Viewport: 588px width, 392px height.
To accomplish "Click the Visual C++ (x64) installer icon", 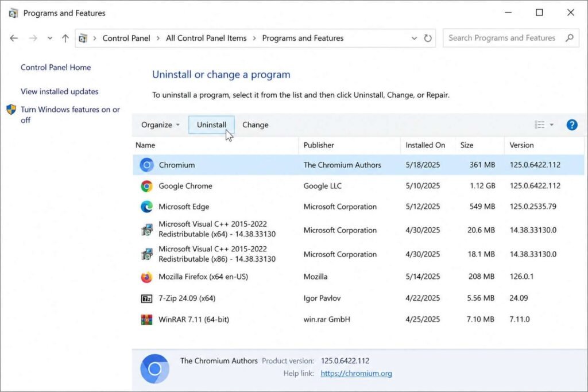I will coord(146,230).
